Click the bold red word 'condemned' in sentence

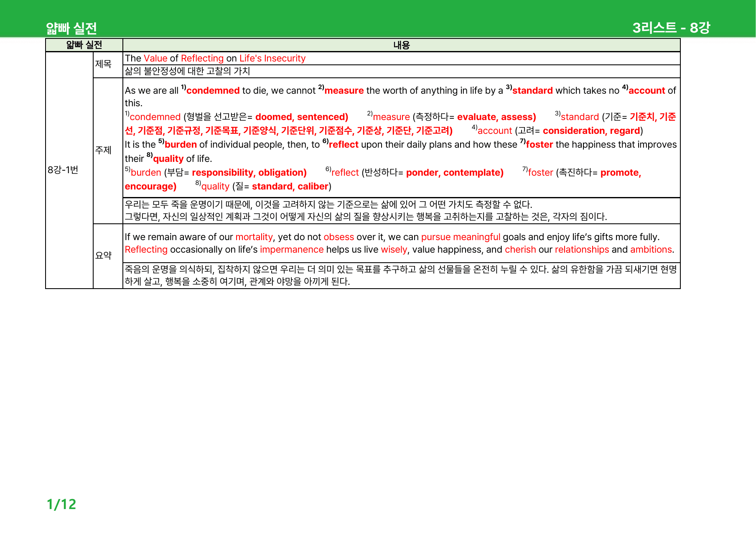(213, 90)
